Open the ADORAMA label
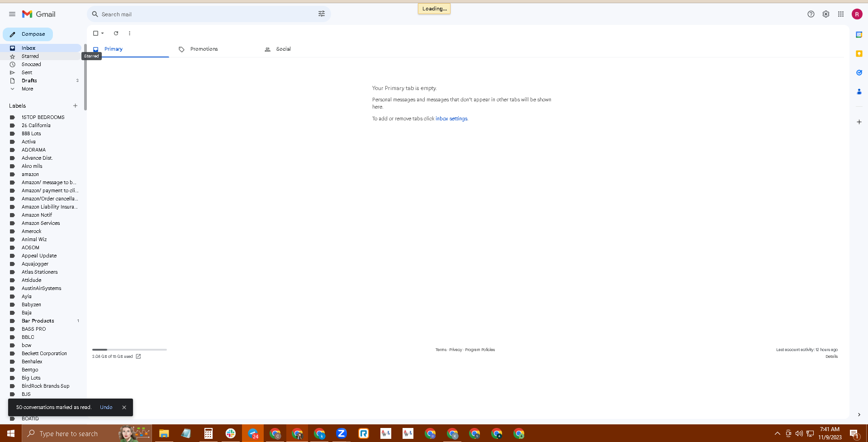This screenshot has height=442, width=868. [33, 150]
